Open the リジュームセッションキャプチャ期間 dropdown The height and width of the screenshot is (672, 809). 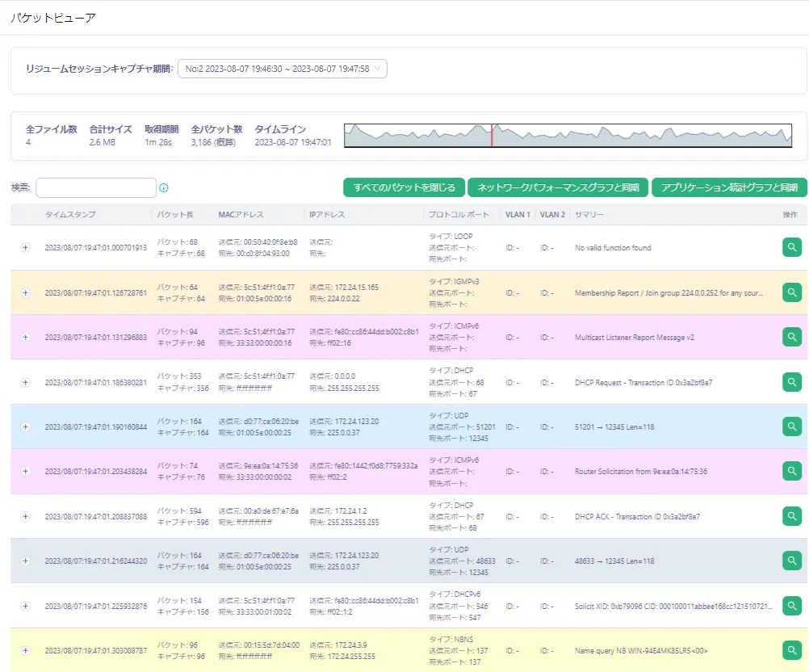pyautogui.click(x=283, y=69)
